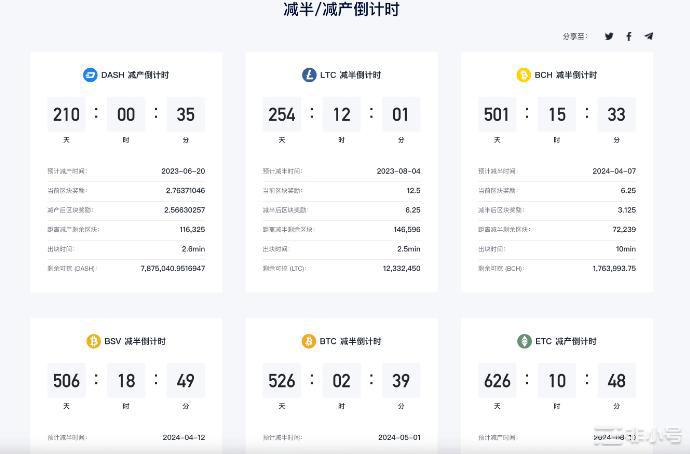Select DASH estimated date 2023-06-20
Image resolution: width=690 pixels, height=454 pixels.
click(x=183, y=171)
